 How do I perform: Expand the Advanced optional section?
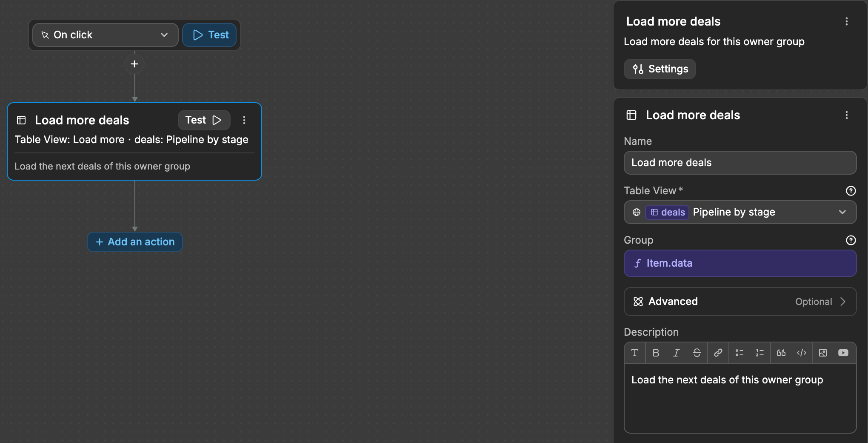740,302
